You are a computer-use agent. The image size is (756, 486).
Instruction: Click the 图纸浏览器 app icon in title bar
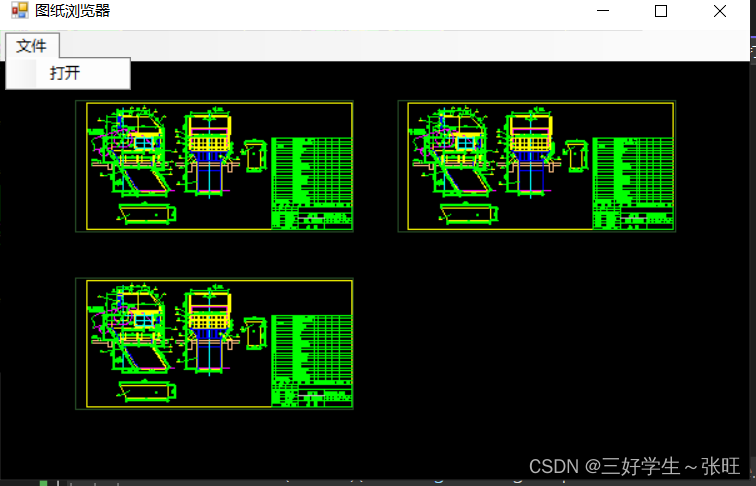[x=20, y=11]
